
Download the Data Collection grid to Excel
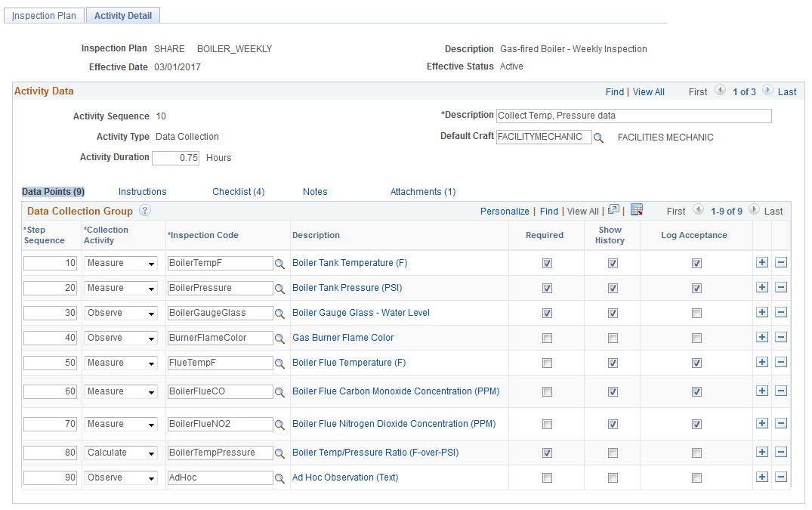coord(637,211)
